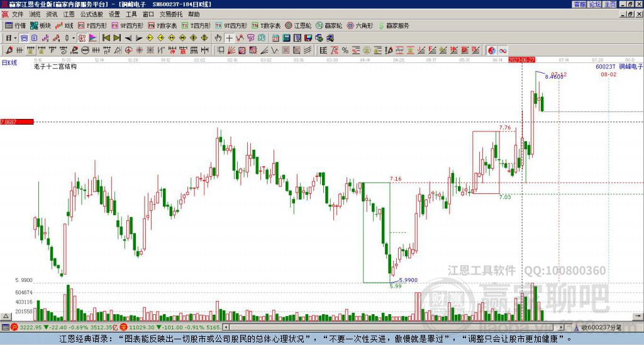Select the Gann fan lines tool

[231, 50]
